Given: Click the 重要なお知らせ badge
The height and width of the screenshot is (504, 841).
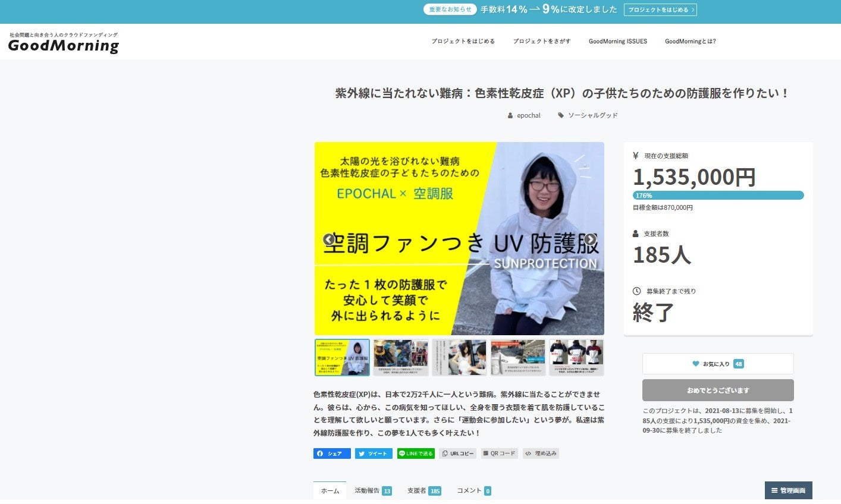Looking at the screenshot, I should pyautogui.click(x=450, y=10).
